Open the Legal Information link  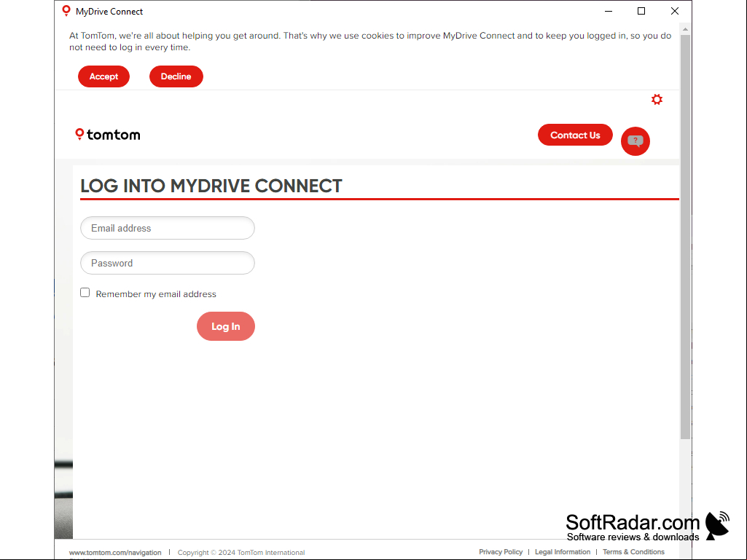(563, 552)
